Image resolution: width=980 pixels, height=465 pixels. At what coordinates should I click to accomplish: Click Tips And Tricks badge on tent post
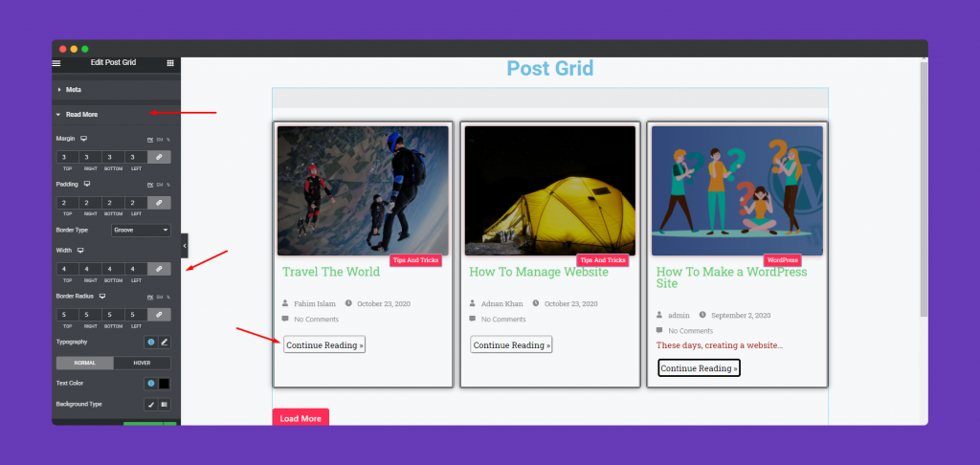pyautogui.click(x=603, y=260)
